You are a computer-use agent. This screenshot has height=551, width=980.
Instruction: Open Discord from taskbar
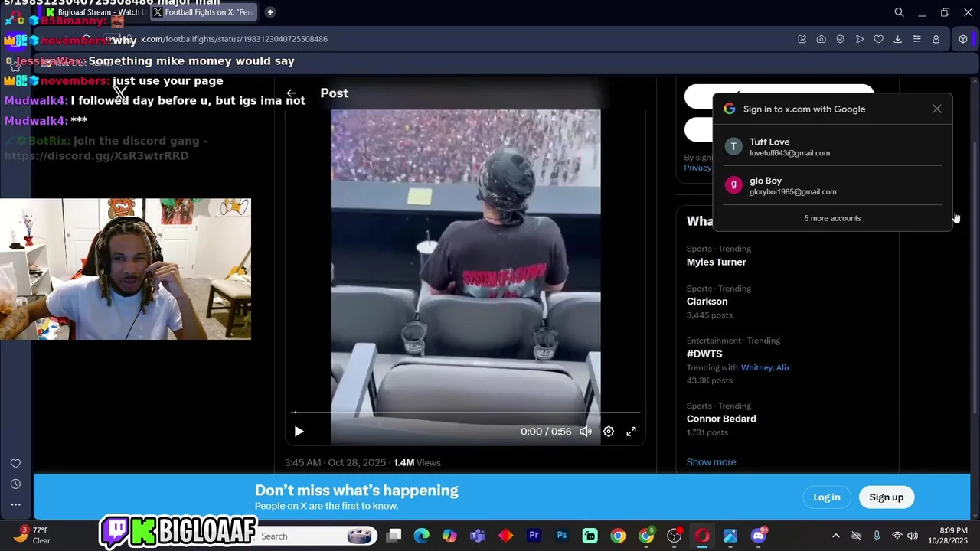(x=759, y=536)
